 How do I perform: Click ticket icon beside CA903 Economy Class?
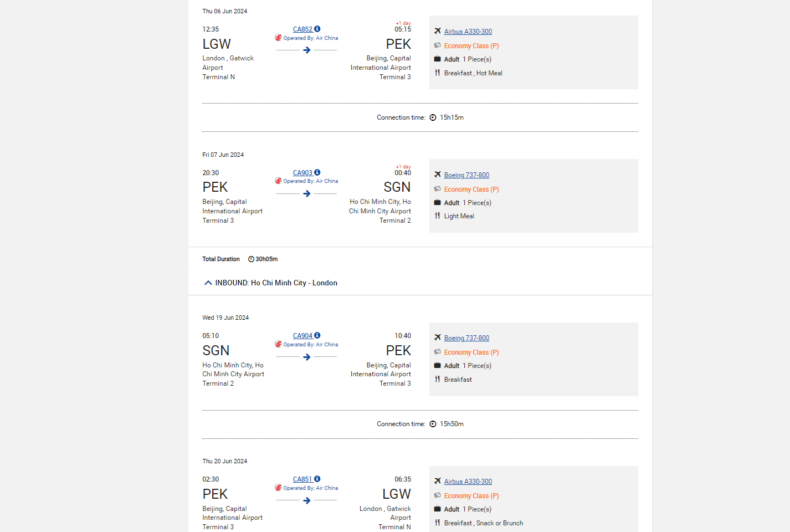click(438, 189)
